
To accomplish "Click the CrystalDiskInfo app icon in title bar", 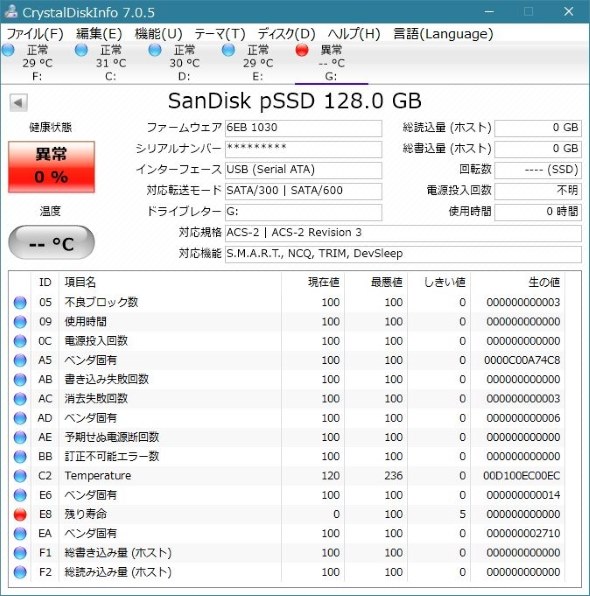I will [x=11, y=12].
